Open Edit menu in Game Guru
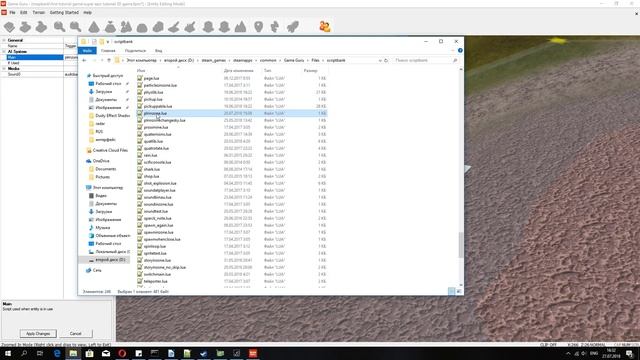Image resolution: width=640 pixels, height=360 pixels. (24, 13)
